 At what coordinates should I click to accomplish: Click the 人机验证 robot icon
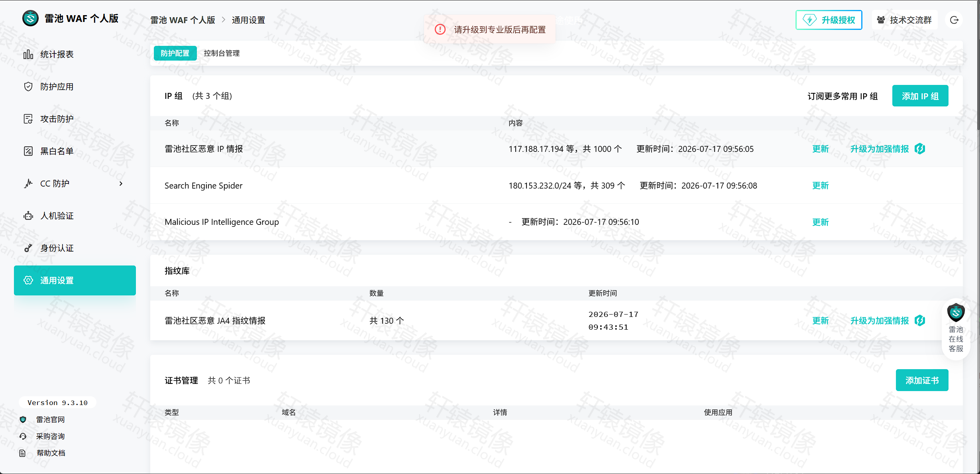point(28,216)
